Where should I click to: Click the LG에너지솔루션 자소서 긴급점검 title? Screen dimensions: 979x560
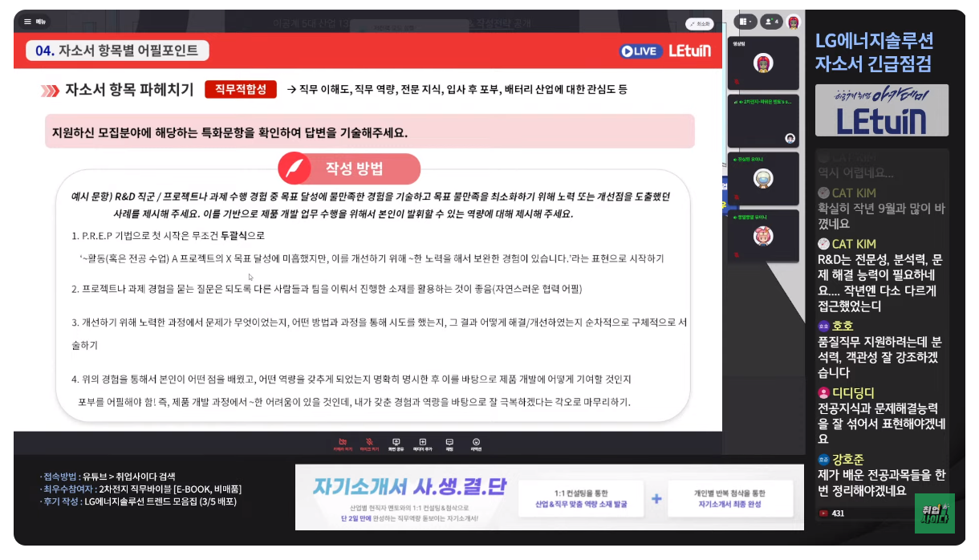[x=874, y=52]
